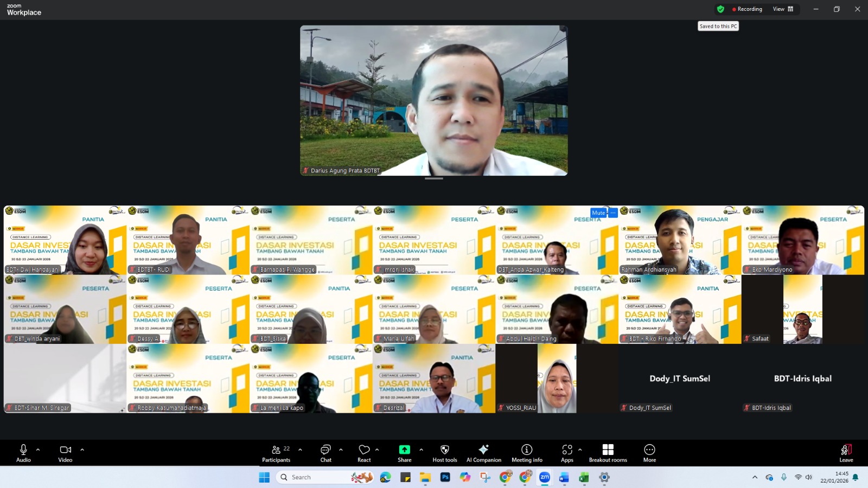Viewport: 868px width, 488px height.
Task: Open the More options menu
Action: coord(649,453)
